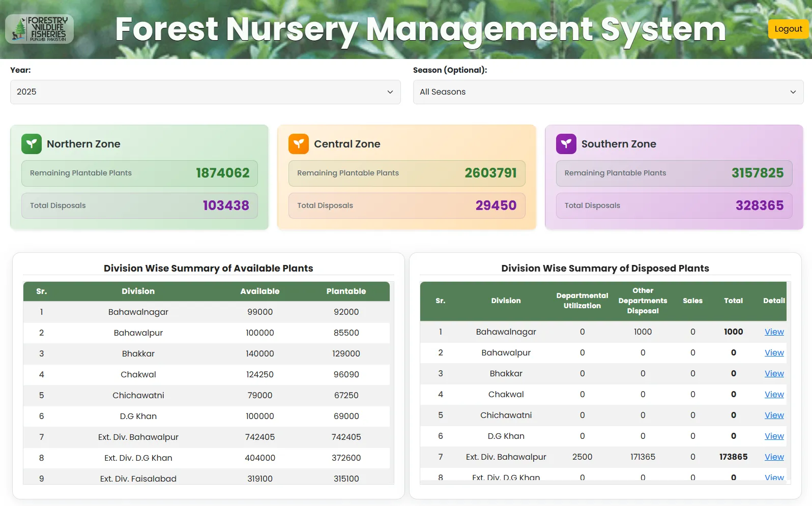Click the Forestry Wildlife Fisheries logo

[40, 29]
